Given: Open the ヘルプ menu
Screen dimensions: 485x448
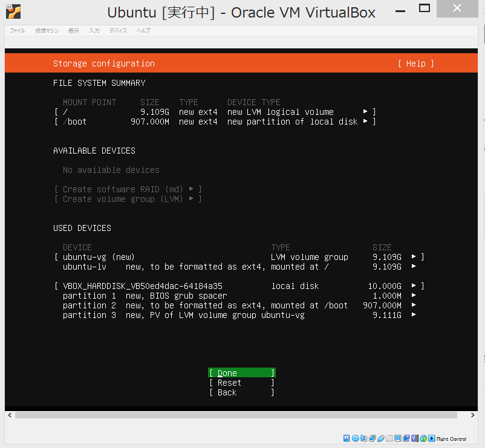Looking at the screenshot, I should click(x=143, y=30).
